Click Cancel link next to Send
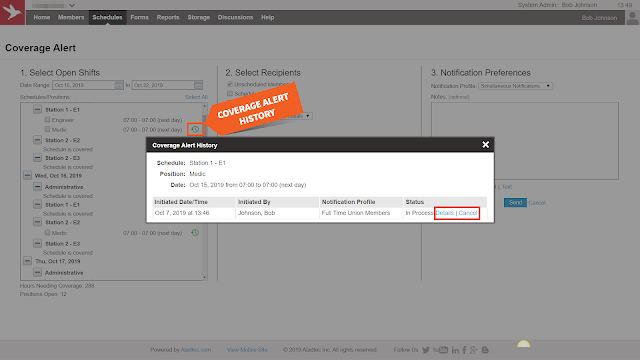Image resolution: width=640 pixels, height=360 pixels. coord(537,203)
